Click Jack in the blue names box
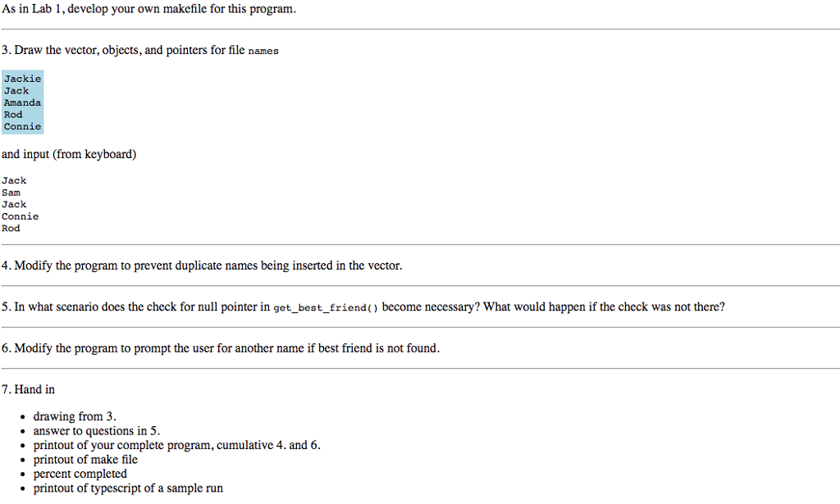Image resolution: width=840 pixels, height=504 pixels. click(x=16, y=91)
